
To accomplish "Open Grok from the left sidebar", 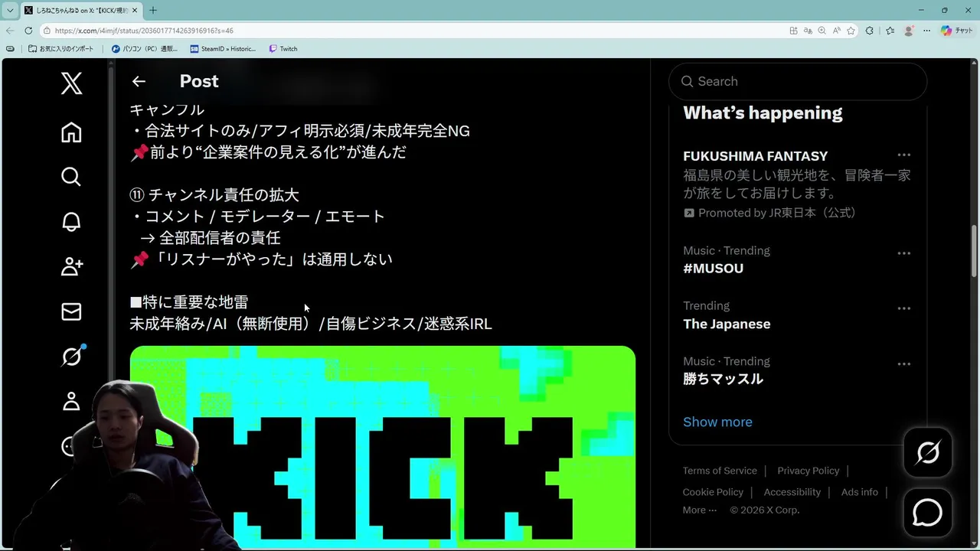I will pos(71,356).
